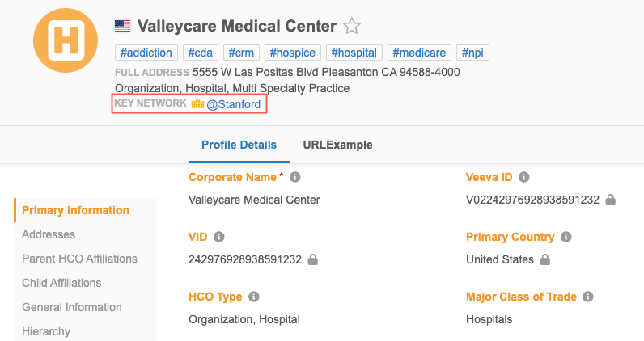
Task: Click the US flag icon
Action: (123, 26)
